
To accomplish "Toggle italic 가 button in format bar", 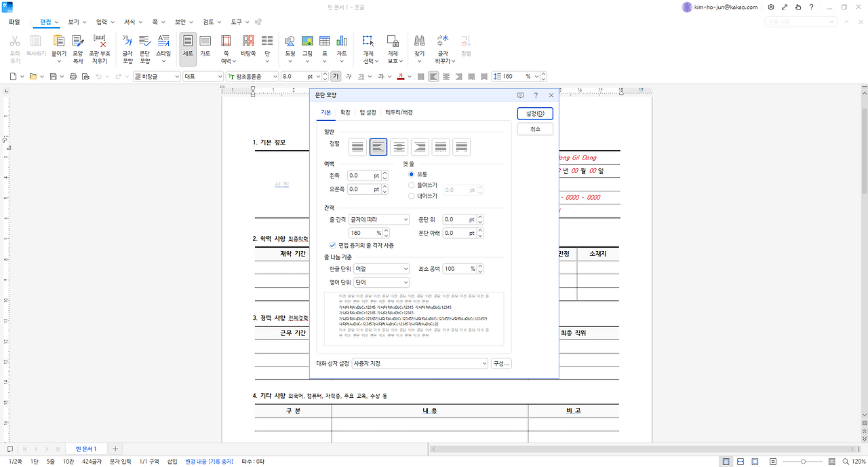I will pos(349,77).
